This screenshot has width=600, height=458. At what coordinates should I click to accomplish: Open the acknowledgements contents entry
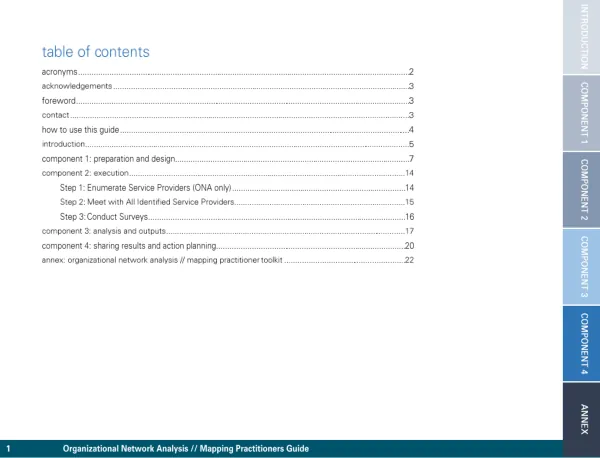(x=228, y=86)
